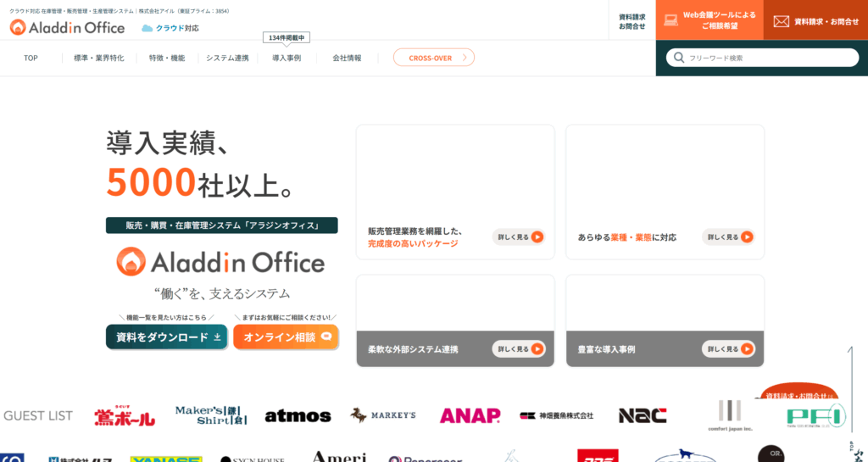The image size is (868, 462).
Task: Click the Ameri logo in second row
Action: point(339,456)
